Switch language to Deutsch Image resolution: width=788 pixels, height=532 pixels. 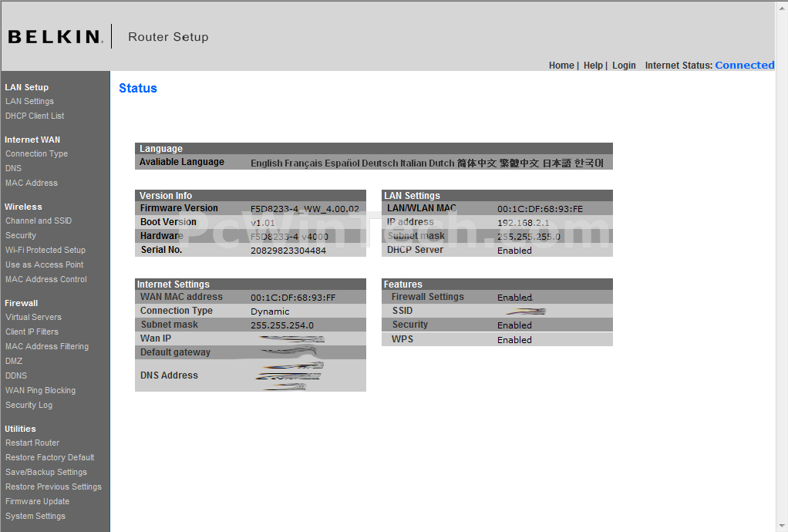[x=380, y=163]
